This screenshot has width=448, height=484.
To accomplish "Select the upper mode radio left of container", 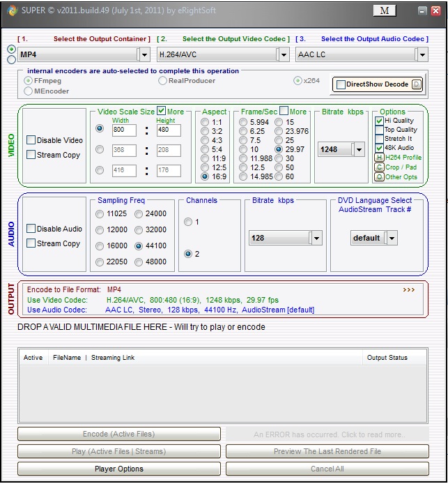I will (11, 50).
